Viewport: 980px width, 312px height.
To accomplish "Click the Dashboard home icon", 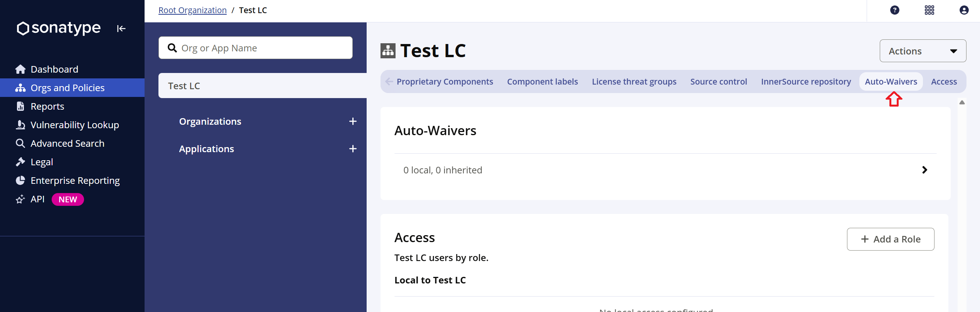I will [20, 69].
